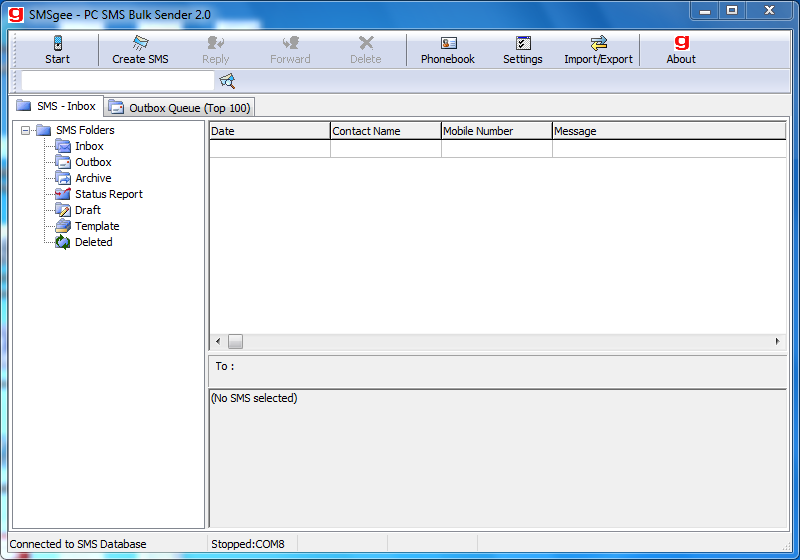800x560 pixels.
Task: Open Import/Export tool
Action: [x=598, y=50]
